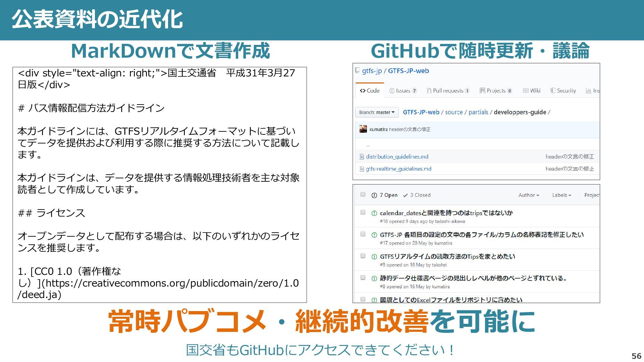Click the open status icon of issue #9
644x362 pixels.
tap(374, 257)
